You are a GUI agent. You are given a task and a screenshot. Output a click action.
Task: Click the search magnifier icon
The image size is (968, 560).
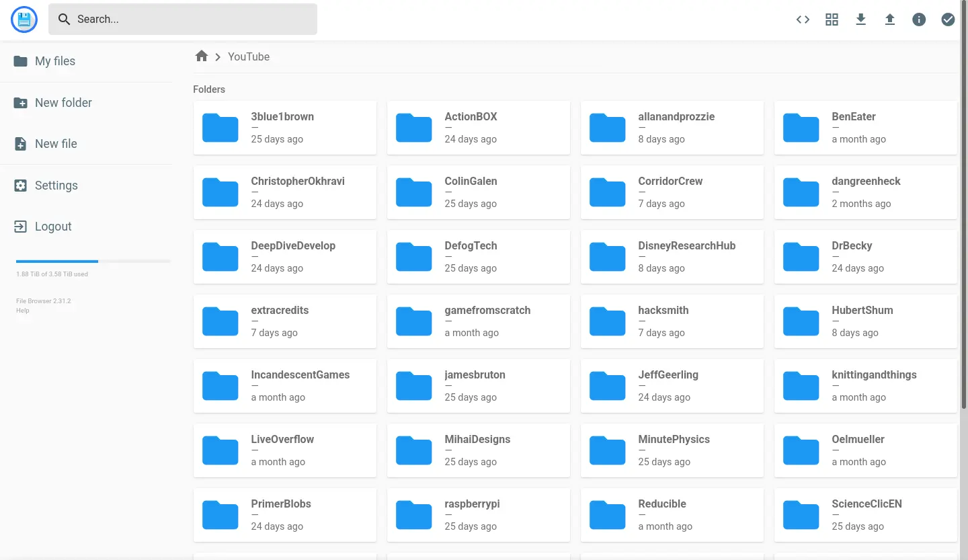[x=64, y=19]
